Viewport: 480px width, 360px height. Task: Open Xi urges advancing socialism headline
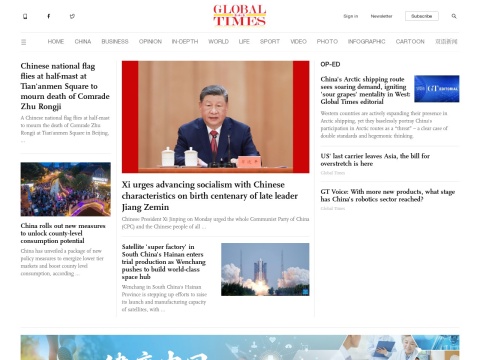210,196
